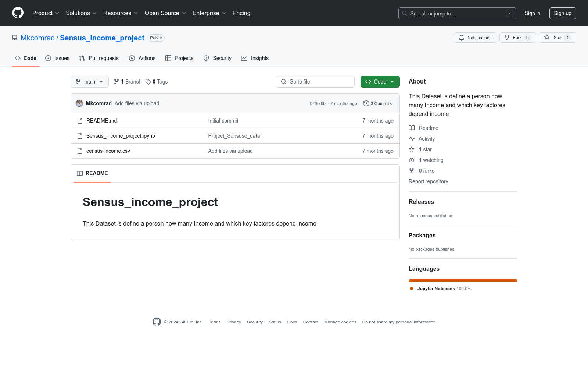
Task: Click the tag icon next to 0 Tags
Action: click(x=148, y=82)
